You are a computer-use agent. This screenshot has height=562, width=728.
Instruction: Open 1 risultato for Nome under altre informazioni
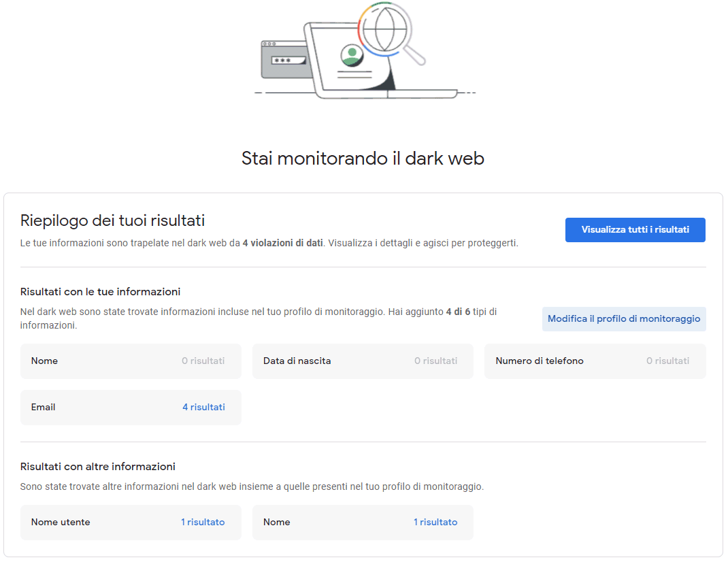435,523
